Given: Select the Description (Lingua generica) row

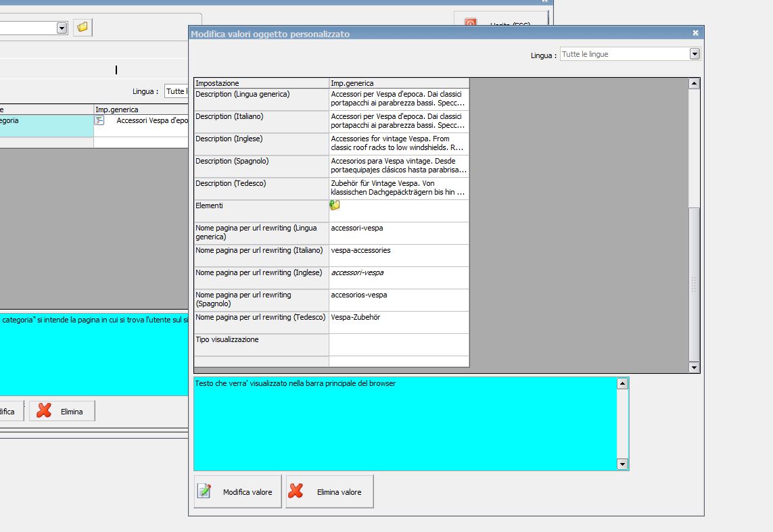Looking at the screenshot, I should click(x=261, y=99).
